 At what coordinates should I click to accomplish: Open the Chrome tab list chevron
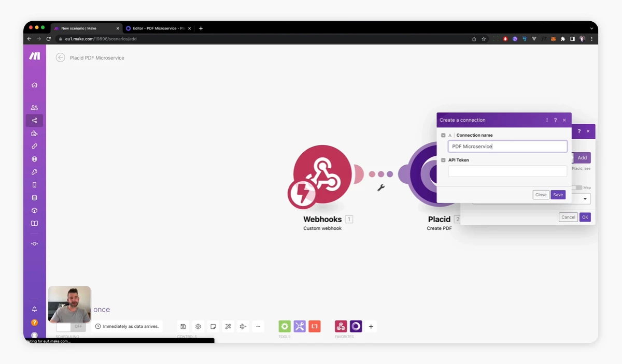pyautogui.click(x=591, y=28)
